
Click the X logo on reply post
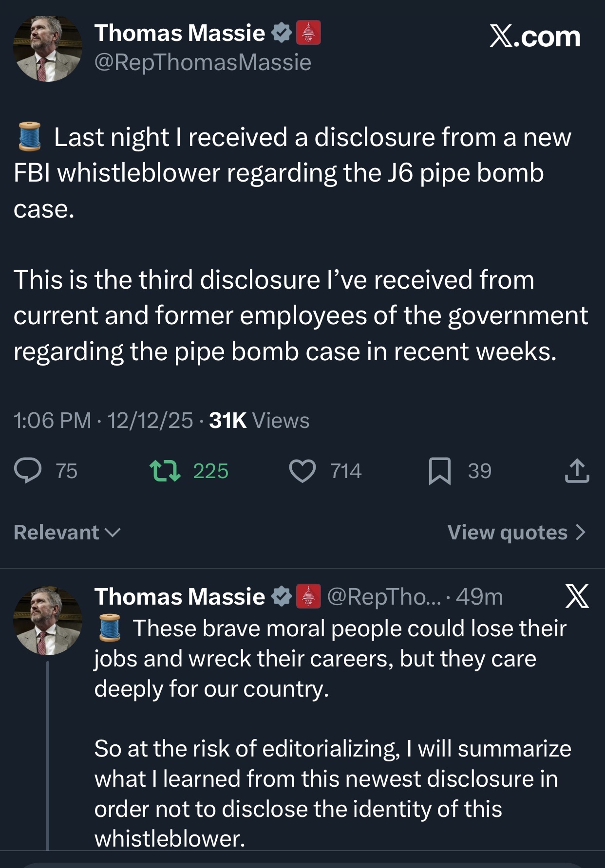pyautogui.click(x=577, y=596)
